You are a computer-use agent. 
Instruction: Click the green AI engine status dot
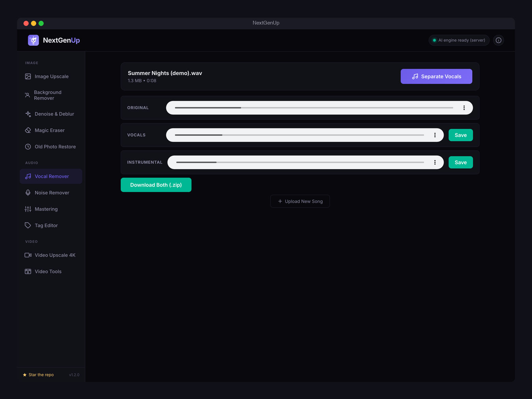tap(434, 40)
